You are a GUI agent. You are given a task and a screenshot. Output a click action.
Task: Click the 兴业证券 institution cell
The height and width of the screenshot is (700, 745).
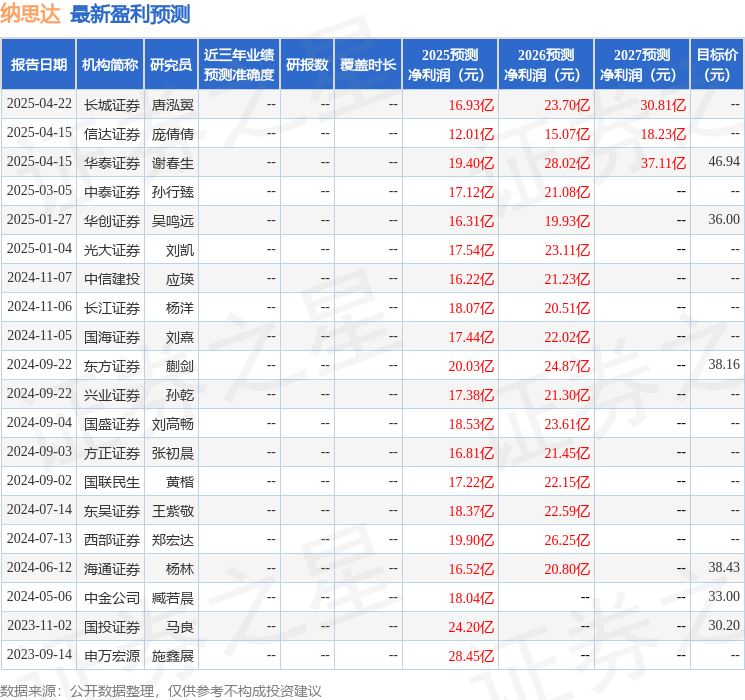[x=112, y=395]
